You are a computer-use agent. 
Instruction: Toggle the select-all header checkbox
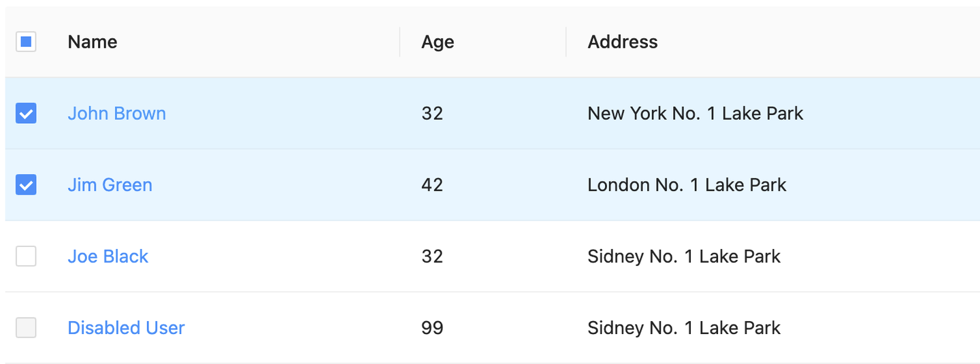point(26,42)
